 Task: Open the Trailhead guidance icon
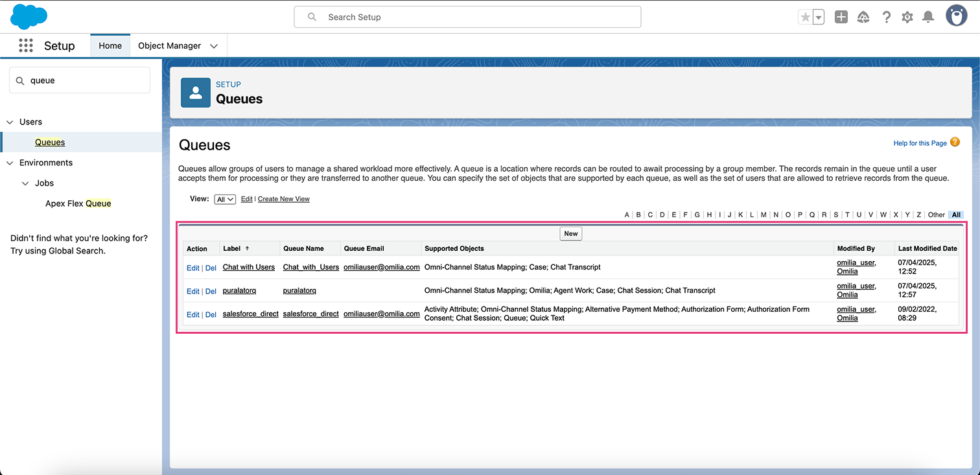[x=863, y=17]
